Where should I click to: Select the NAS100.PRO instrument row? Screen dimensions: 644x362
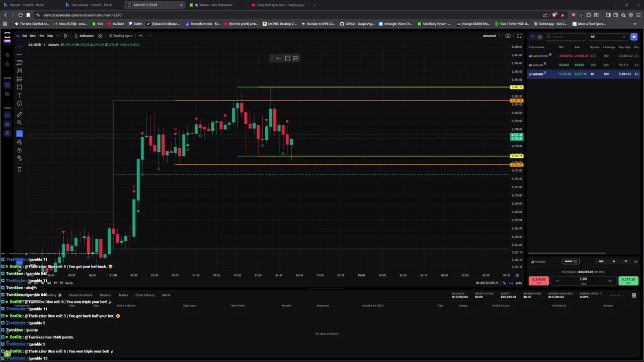coord(584,56)
